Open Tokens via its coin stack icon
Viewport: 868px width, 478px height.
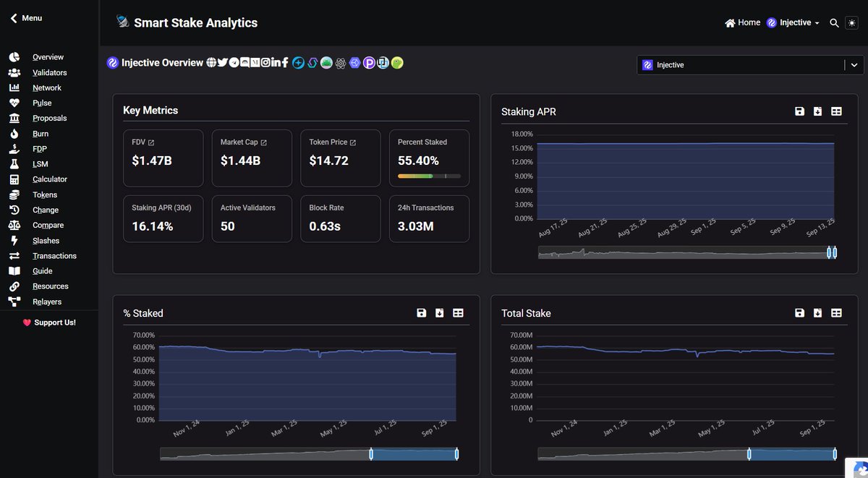14,195
